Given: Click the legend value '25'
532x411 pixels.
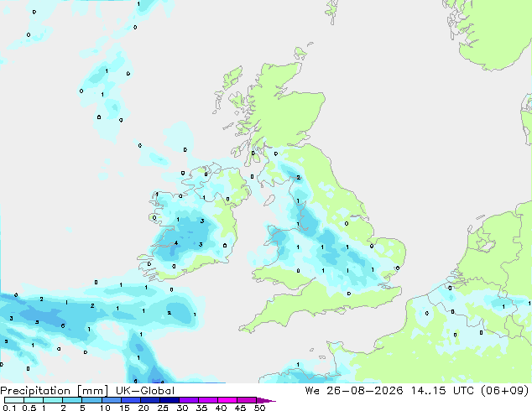Looking at the screenshot, I should click(x=163, y=408).
